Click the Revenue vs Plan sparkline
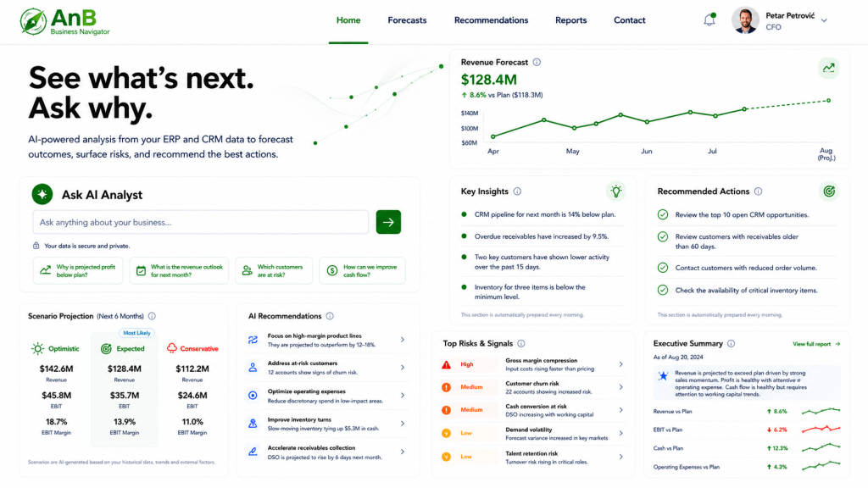868x488 pixels. click(821, 411)
